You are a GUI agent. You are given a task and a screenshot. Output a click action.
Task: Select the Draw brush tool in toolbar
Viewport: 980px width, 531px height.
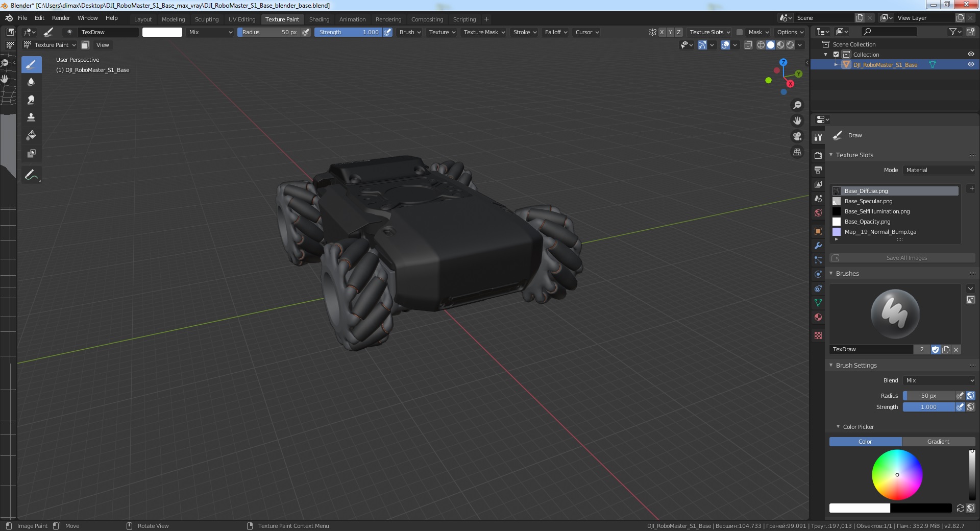point(31,64)
